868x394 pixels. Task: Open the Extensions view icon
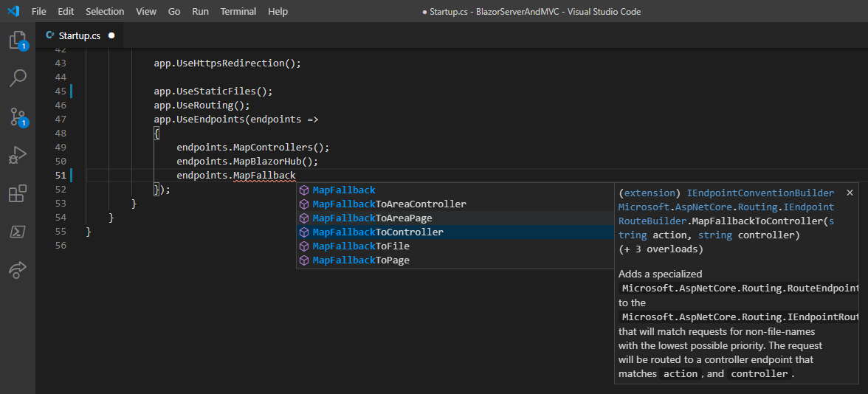(18, 193)
